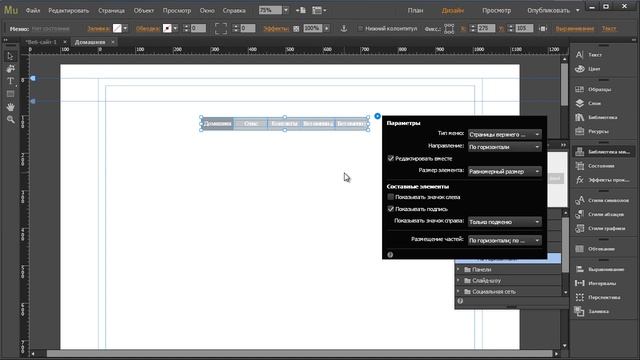Click the stroke color swatch
Image resolution: width=640 pixels, height=360 pixels.
167,28
